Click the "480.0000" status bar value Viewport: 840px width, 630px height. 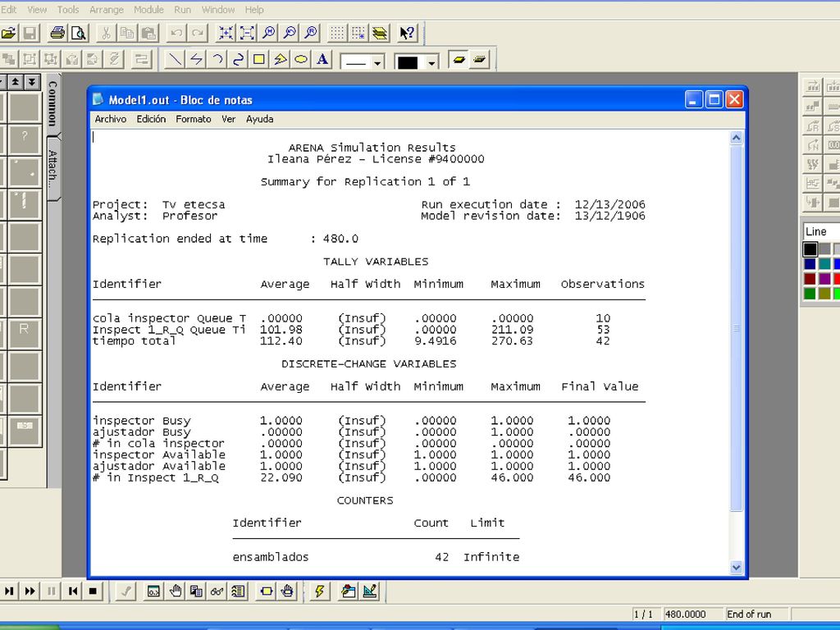685,614
